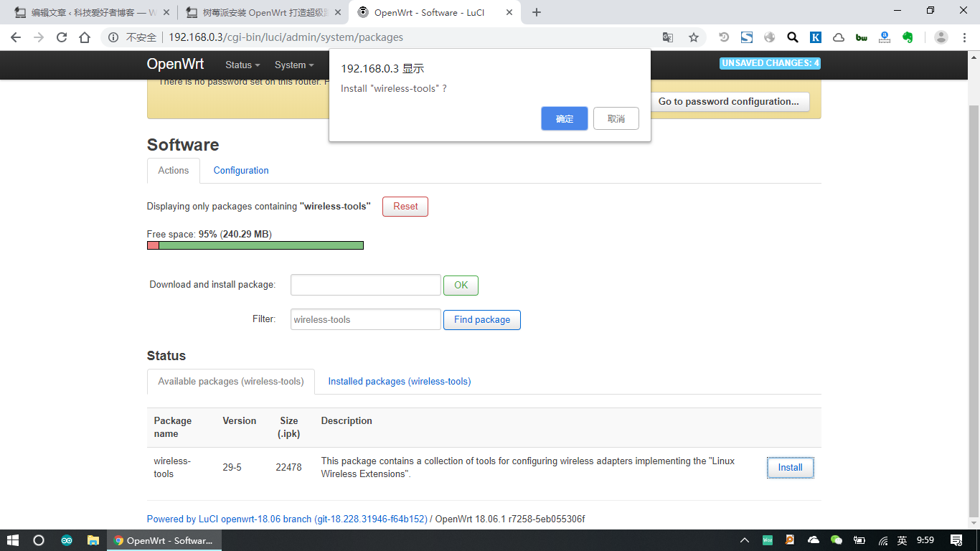Bookmark this page with star icon
This screenshot has height=551, width=980.
(693, 37)
